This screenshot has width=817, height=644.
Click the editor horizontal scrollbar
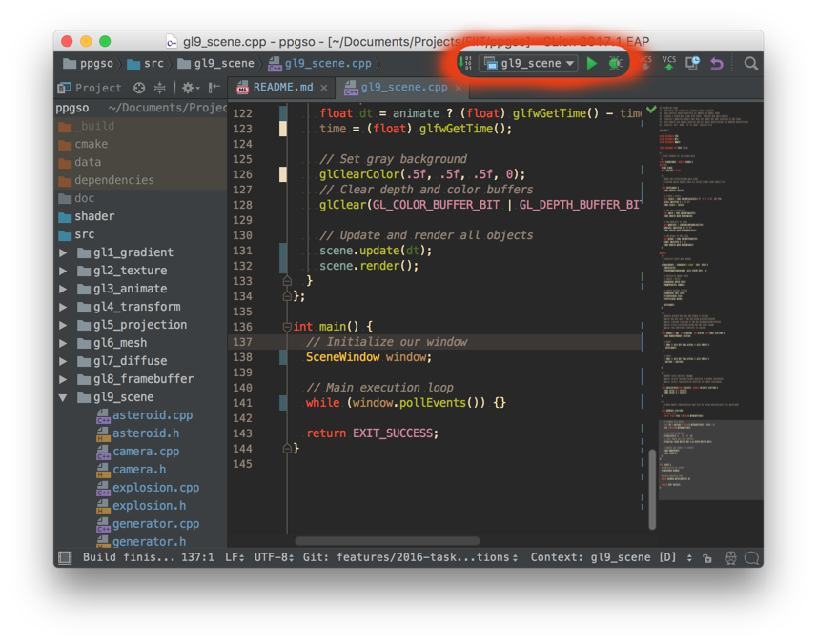coord(387,541)
